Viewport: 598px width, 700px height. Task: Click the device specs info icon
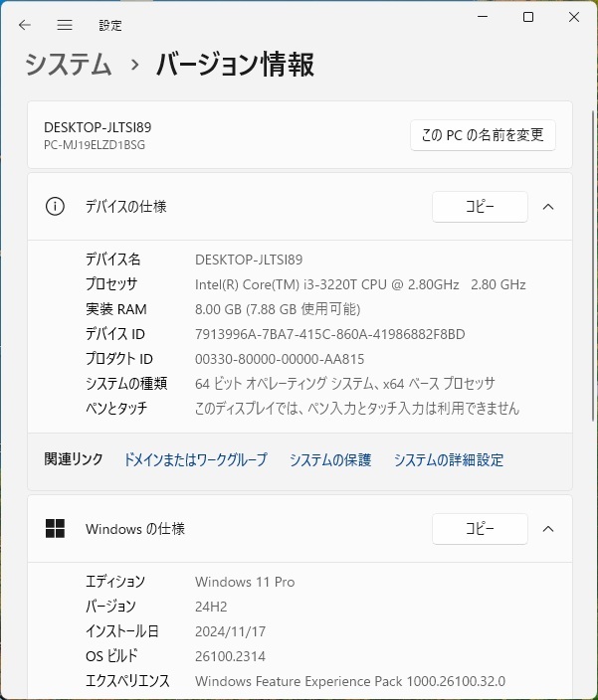55,207
